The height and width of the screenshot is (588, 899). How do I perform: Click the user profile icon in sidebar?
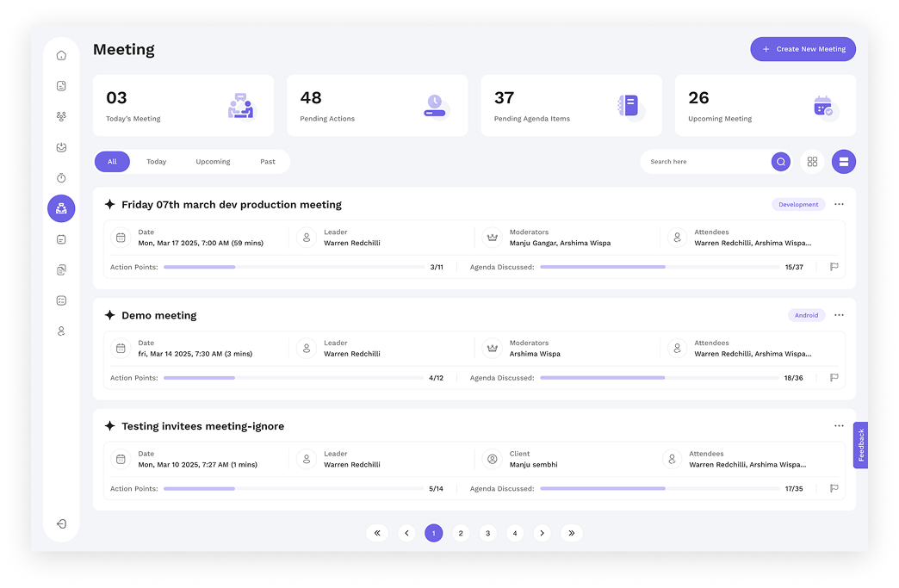[61, 331]
